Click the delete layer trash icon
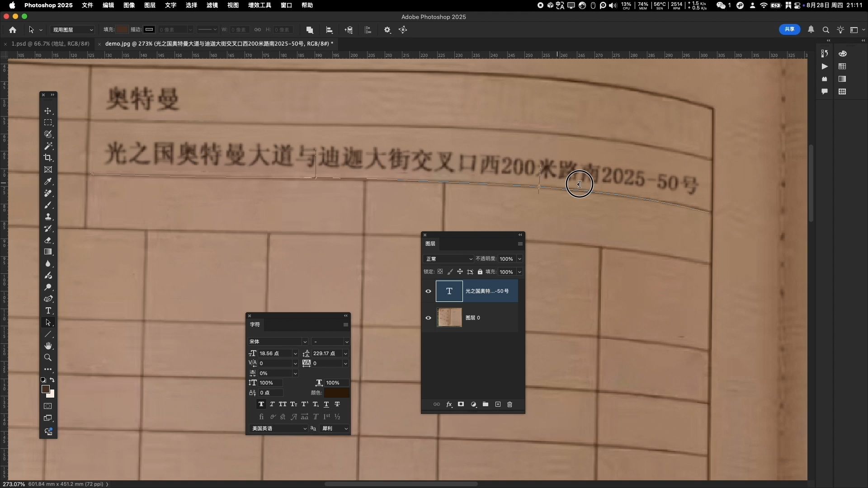 pyautogui.click(x=509, y=404)
